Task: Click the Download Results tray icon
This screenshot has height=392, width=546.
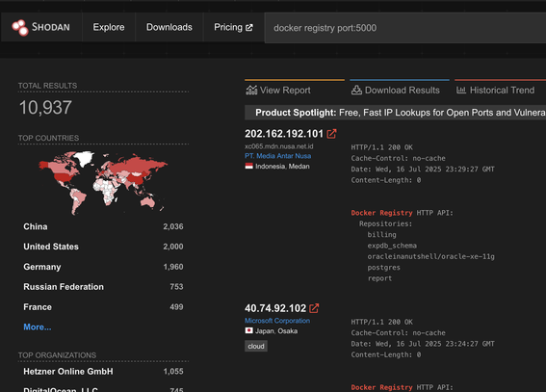Action: coord(356,91)
